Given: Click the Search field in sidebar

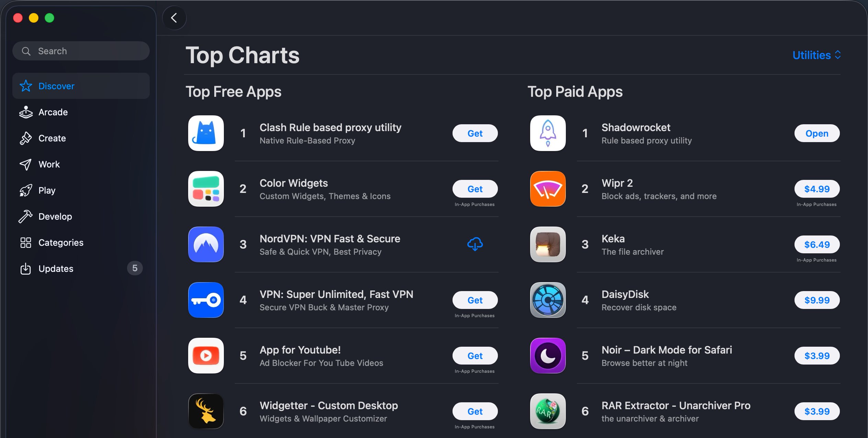Looking at the screenshot, I should (x=81, y=51).
